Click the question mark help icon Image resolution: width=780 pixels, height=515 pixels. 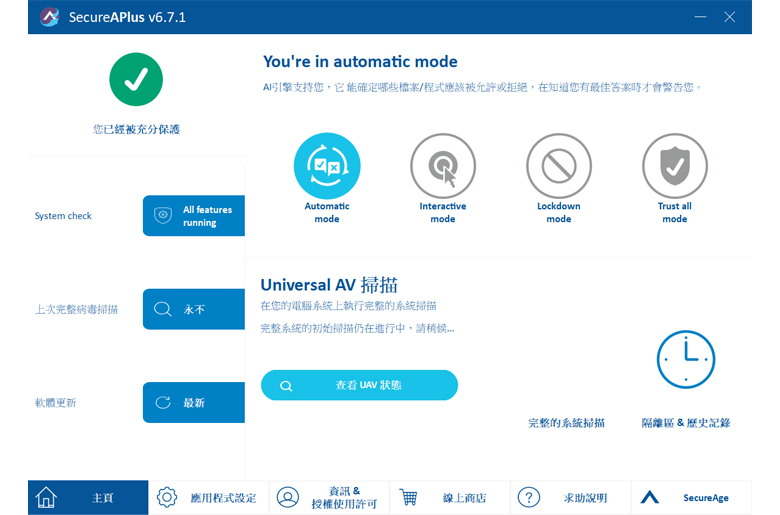[x=529, y=497]
